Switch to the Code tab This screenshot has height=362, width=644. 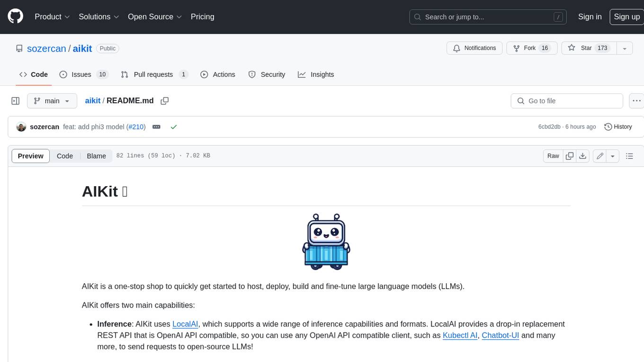click(33, 74)
